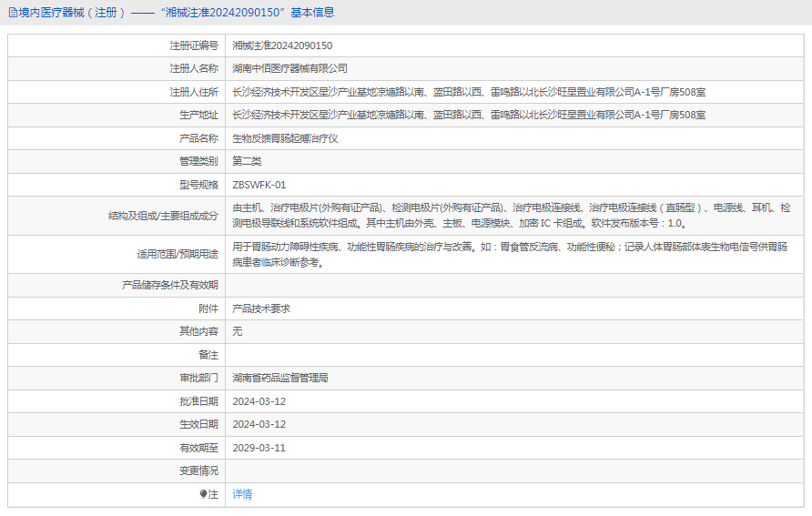Click the 变更情况 label
The height and width of the screenshot is (516, 812).
[198, 471]
